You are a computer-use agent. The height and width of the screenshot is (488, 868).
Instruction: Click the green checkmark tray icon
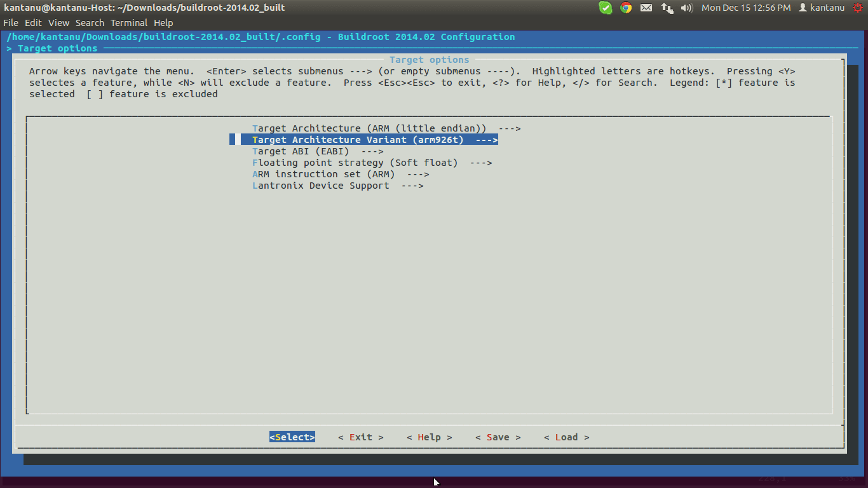tap(606, 8)
